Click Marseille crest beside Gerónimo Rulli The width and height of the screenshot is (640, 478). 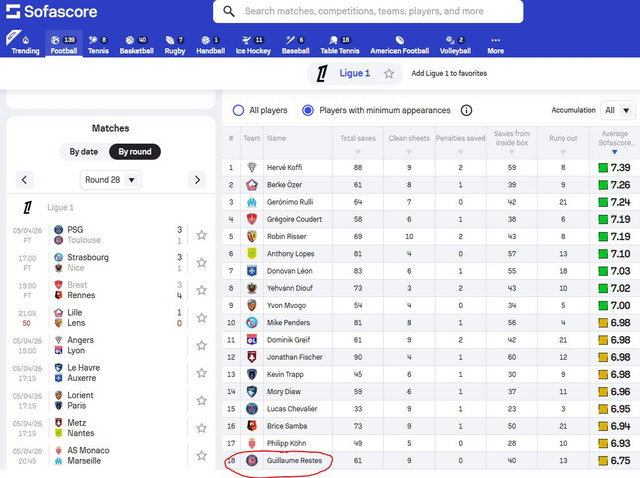point(252,202)
